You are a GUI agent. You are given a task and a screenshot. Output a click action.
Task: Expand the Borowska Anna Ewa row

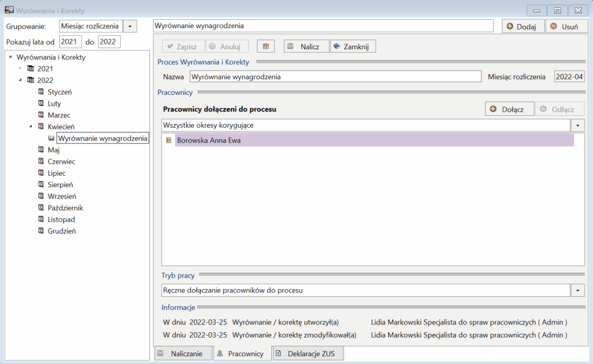pyautogui.click(x=169, y=140)
